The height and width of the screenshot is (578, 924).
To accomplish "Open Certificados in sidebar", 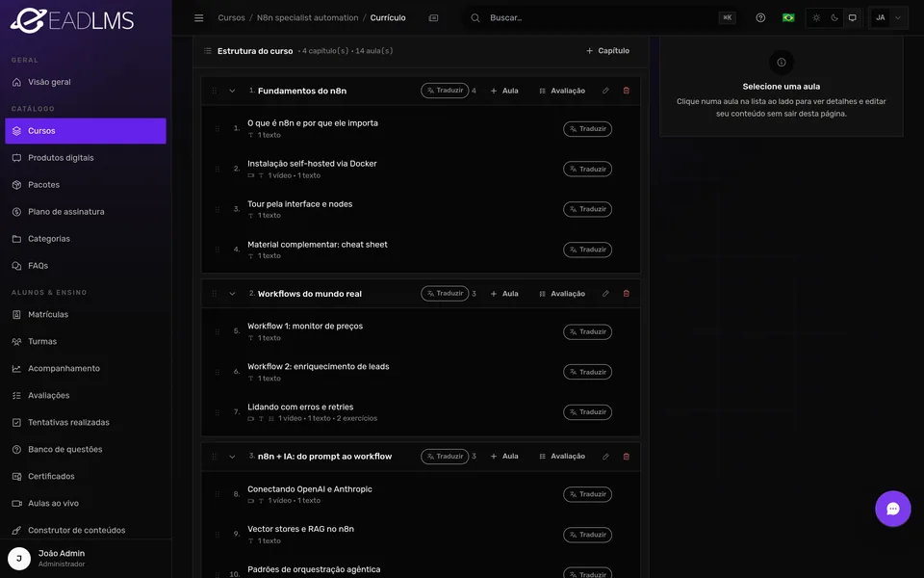I will coord(86,477).
